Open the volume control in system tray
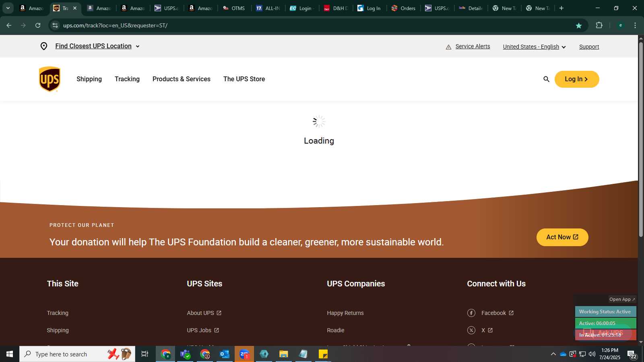Image resolution: width=644 pixels, height=362 pixels. [592, 354]
